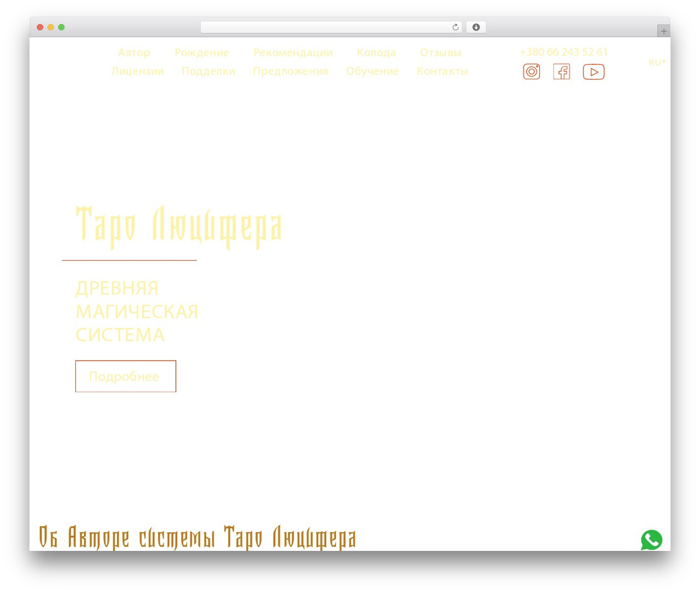
Task: Open Рекомендации menu item
Action: coord(293,53)
